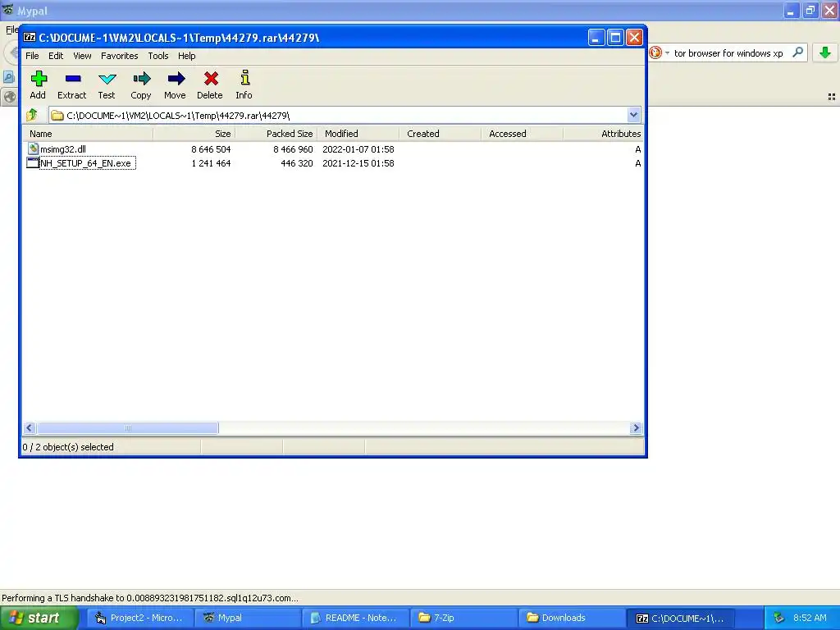The image size is (840, 630).
Task: Click the objects selected status text
Action: click(x=68, y=447)
